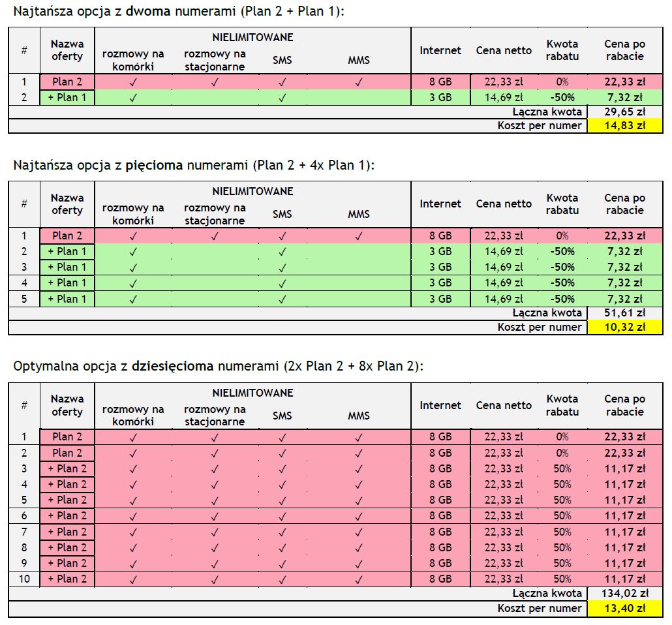This screenshot has height=625, width=672.
Task: Click "-50%" in row 2 of five-number table
Action: tap(562, 251)
